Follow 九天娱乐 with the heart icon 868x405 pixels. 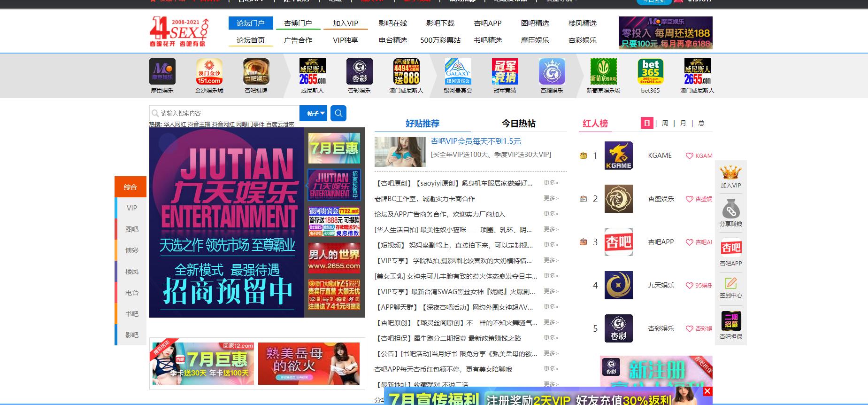coord(689,286)
